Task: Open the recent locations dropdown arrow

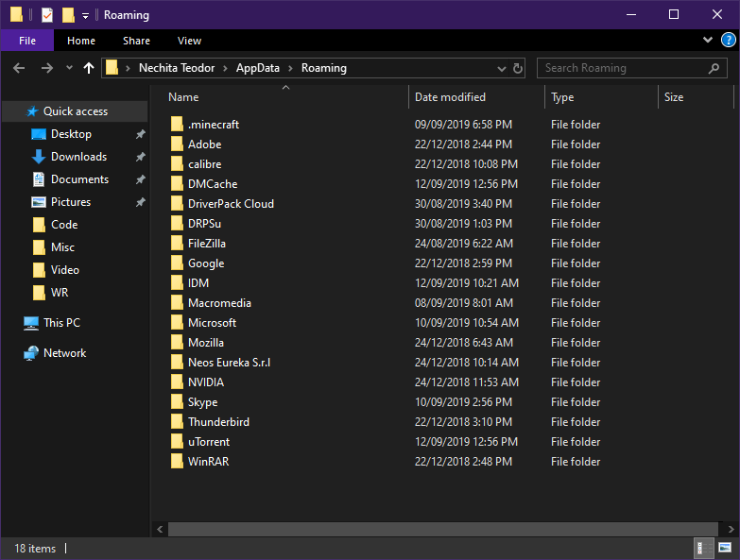Action: [69, 68]
